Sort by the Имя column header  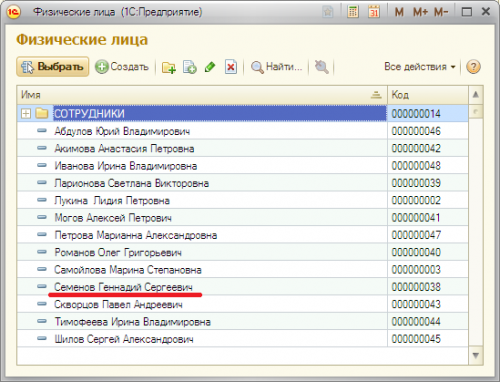pos(202,95)
